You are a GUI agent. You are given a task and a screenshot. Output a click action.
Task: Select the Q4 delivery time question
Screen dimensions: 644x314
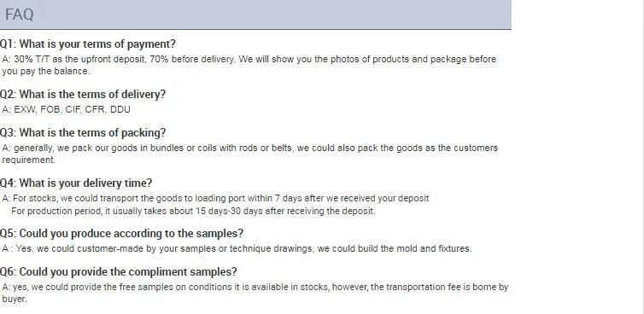pos(76,183)
